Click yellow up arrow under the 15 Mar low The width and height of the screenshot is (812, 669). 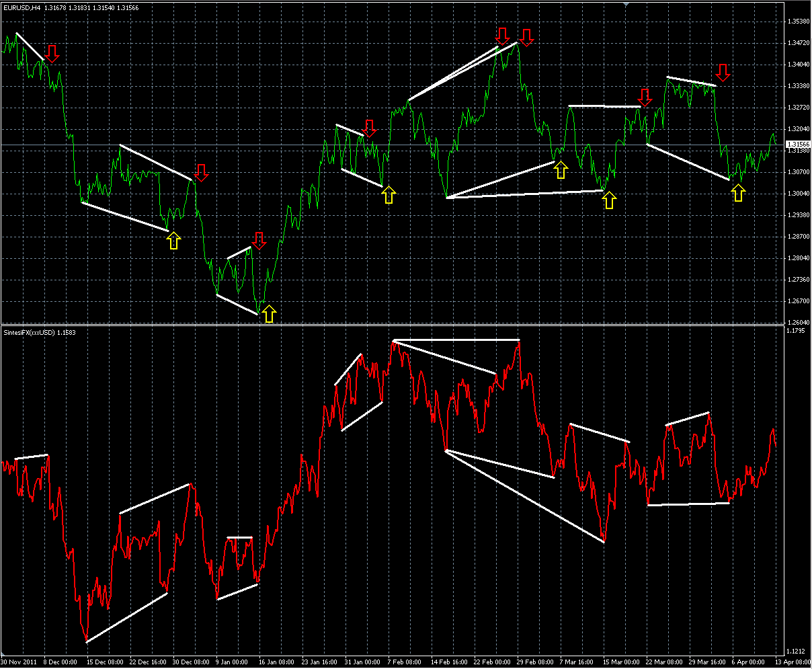(609, 200)
